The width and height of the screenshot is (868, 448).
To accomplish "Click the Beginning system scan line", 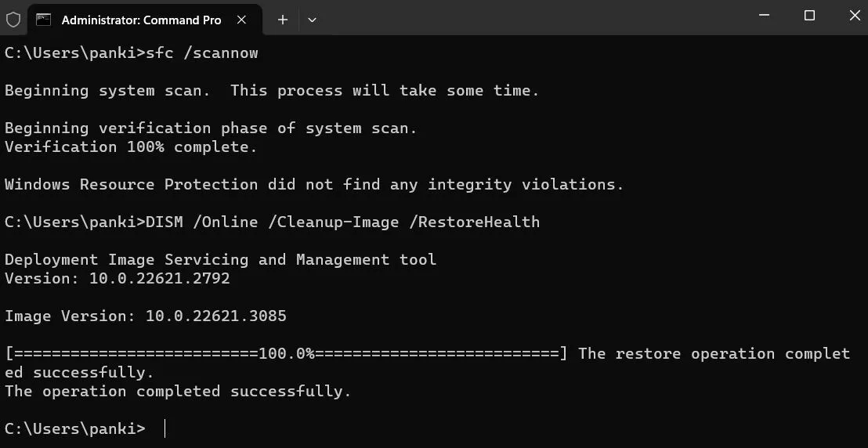I will pos(272,90).
